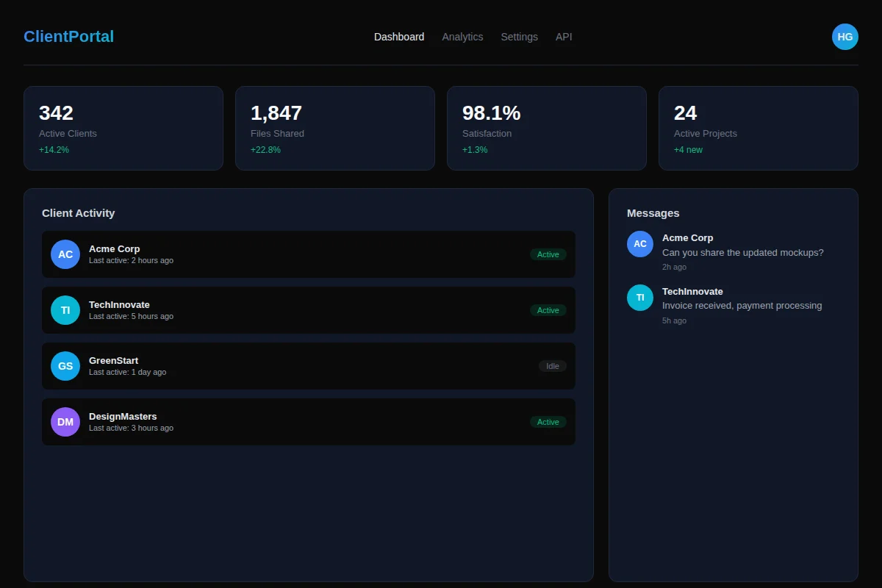
Task: Open the DesignMasters avatar icon
Action: pos(65,422)
